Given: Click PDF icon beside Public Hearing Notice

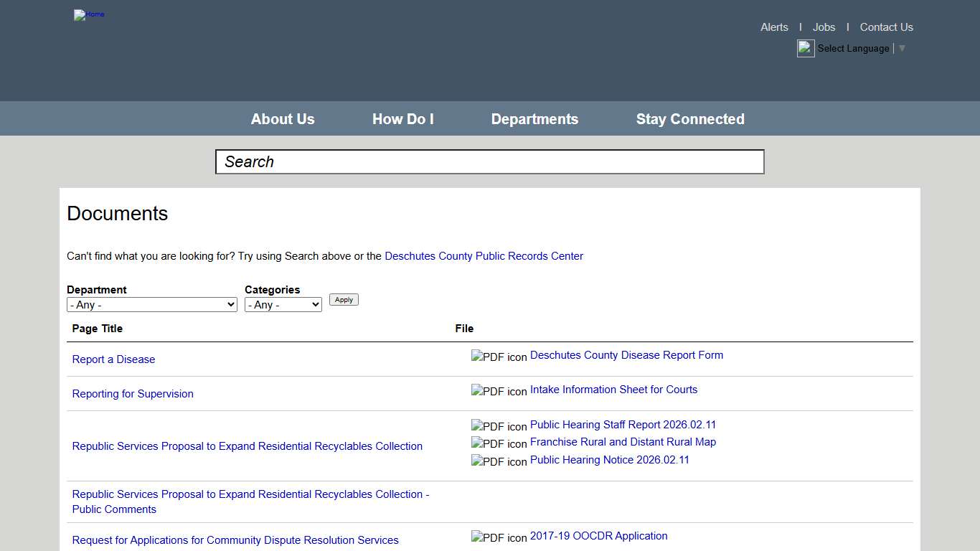Looking at the screenshot, I should [x=499, y=461].
